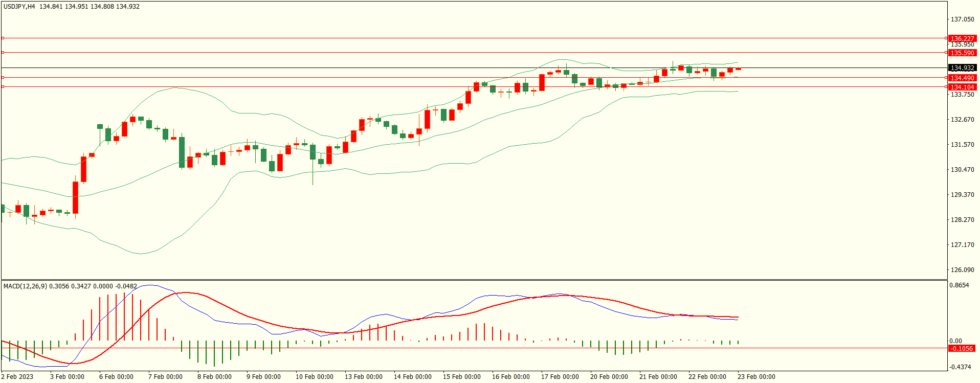Click the 129.370 price axis label

[962, 194]
